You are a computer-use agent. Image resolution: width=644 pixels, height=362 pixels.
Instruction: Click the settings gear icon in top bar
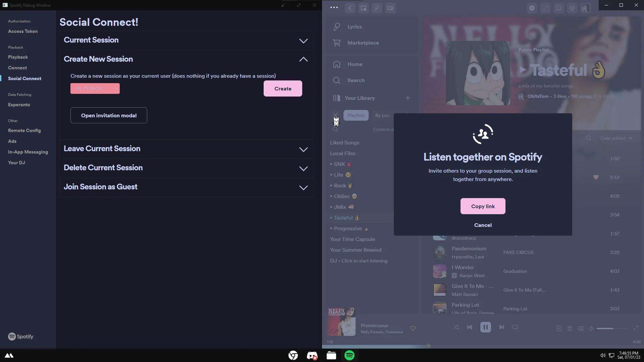(x=532, y=8)
